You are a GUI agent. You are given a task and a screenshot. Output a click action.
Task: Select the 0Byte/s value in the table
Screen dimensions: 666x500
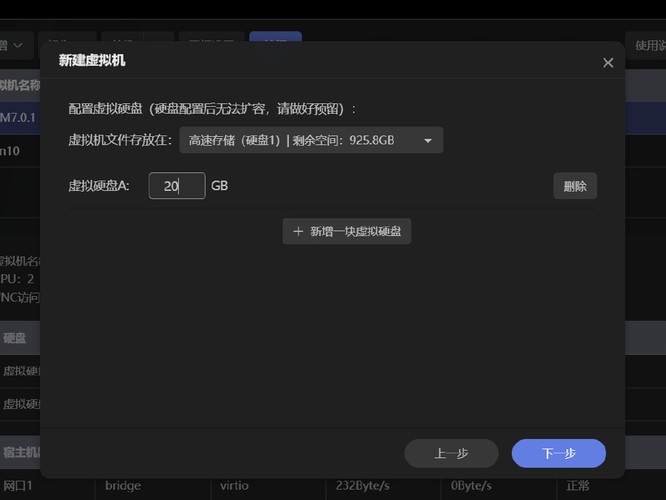471,486
